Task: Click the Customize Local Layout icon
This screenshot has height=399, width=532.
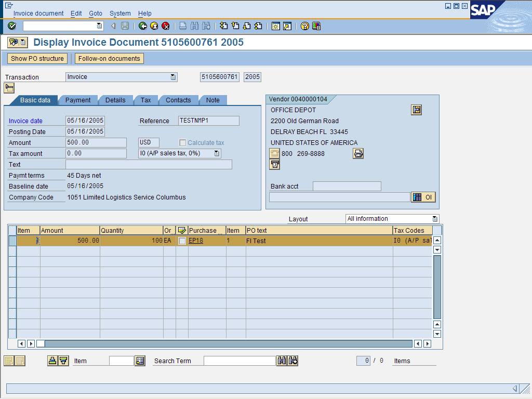Action: [316, 26]
